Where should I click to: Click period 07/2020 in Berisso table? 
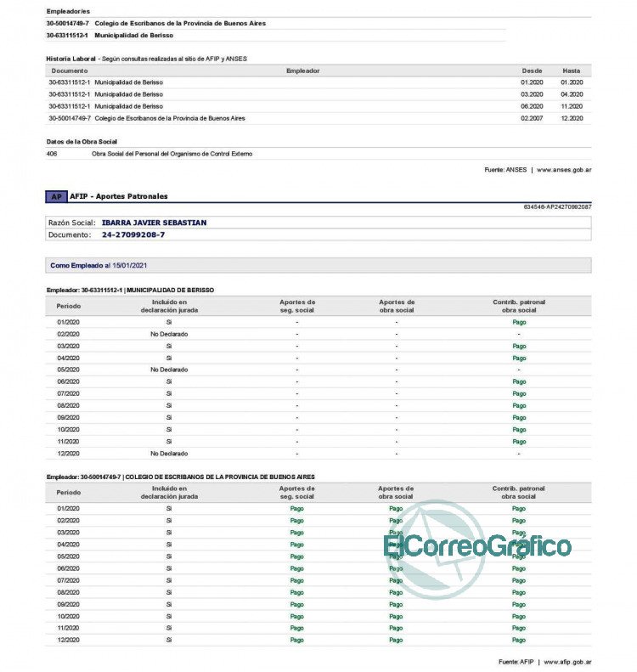click(69, 394)
